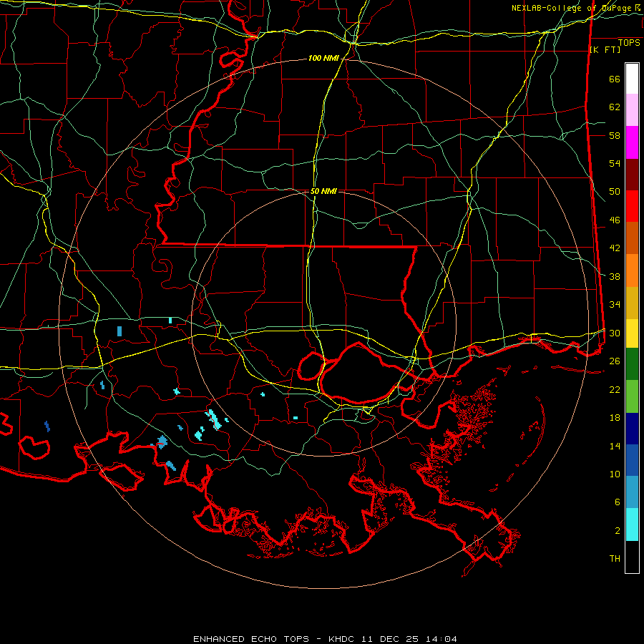The height and width of the screenshot is (644, 644).
Task: Click the '58' legend value
Action: [615, 135]
